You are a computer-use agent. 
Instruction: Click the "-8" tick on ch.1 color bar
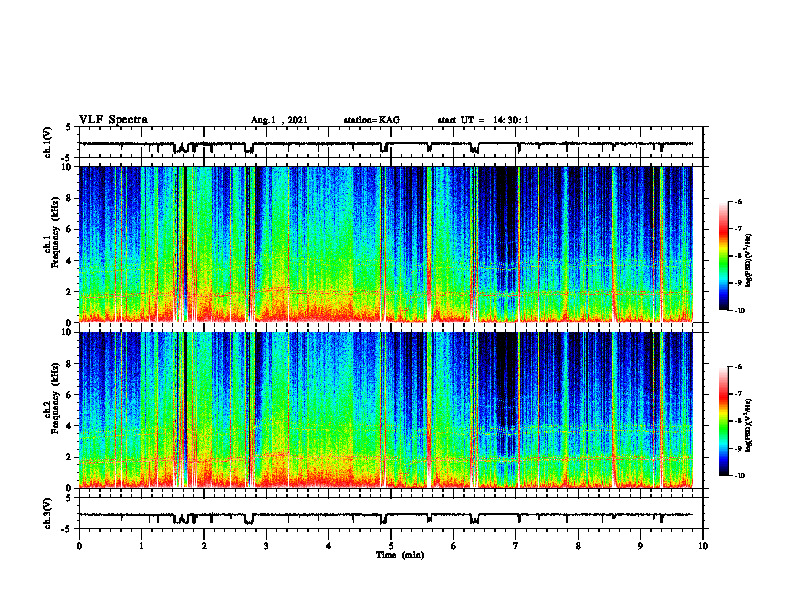(x=738, y=256)
